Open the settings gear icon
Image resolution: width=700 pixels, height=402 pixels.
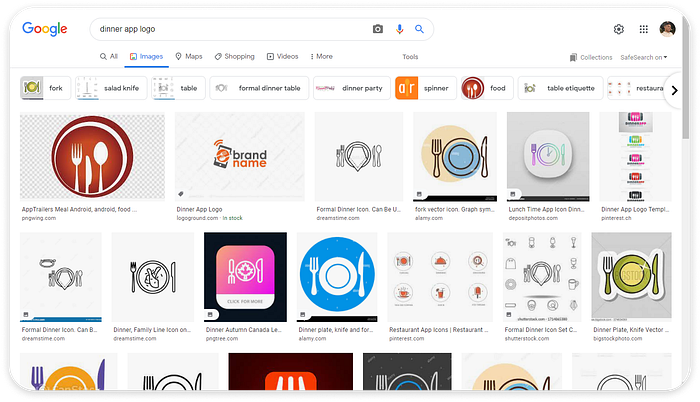point(618,29)
